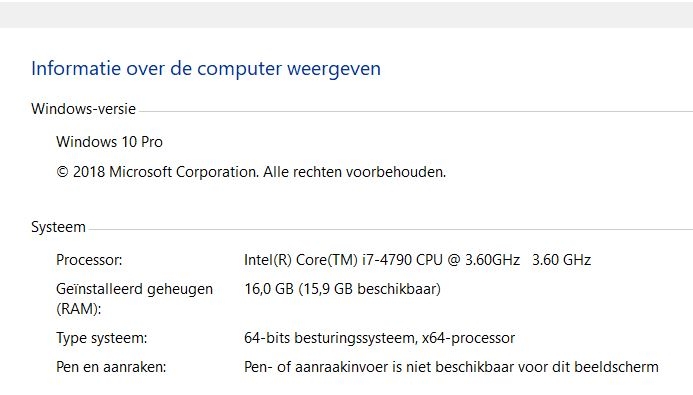This screenshot has height=395, width=693.
Task: Click the Geïnstalleerd geheugen label
Action: point(134,289)
